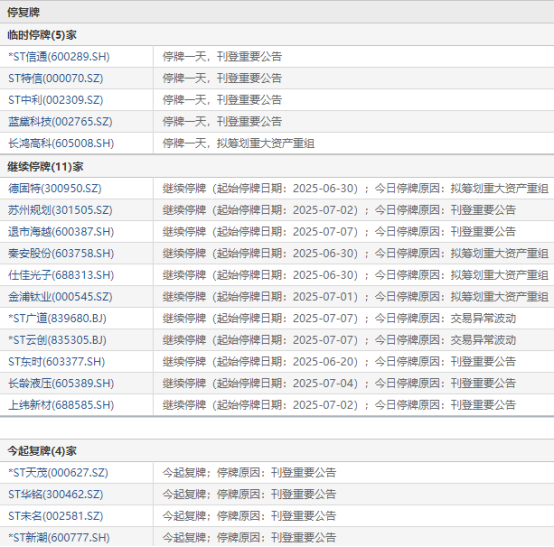Screen dimensions: 554x547
Task: Open *ST新潮(600777.SH) stock page
Action: pos(59,537)
